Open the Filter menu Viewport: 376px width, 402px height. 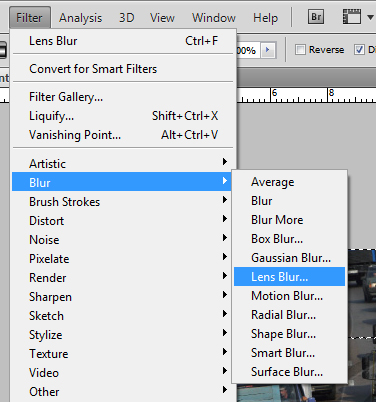(30, 17)
